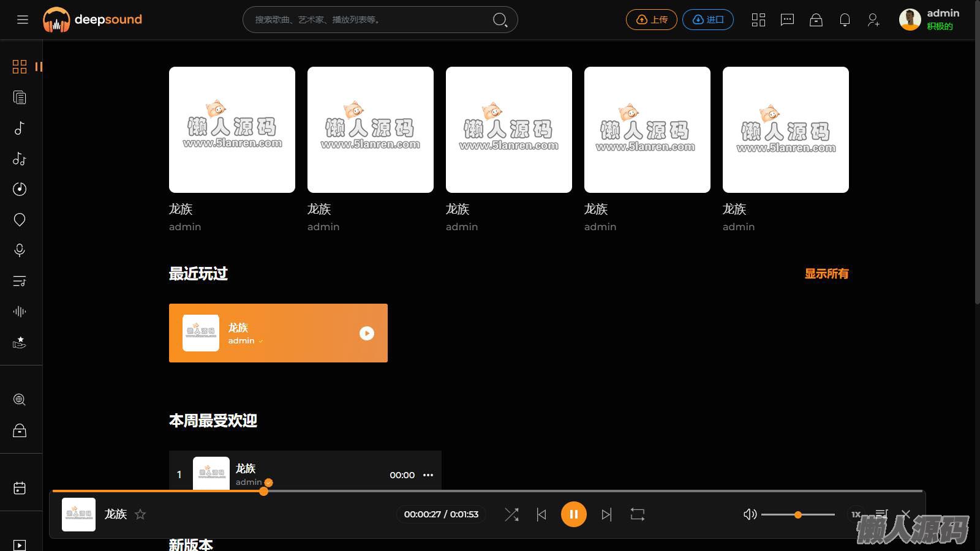Viewport: 980px width, 551px height.
Task: Click the 显示所有 link
Action: pyautogui.click(x=826, y=274)
